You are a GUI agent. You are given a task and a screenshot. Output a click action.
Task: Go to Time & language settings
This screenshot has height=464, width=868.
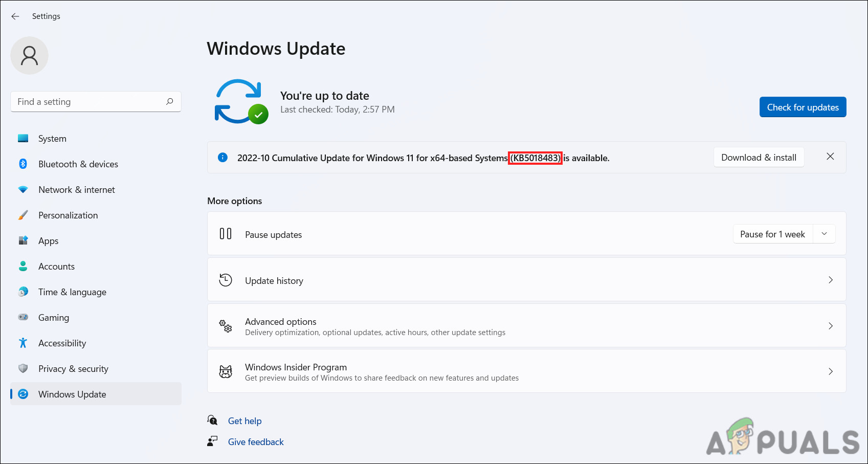coord(72,292)
